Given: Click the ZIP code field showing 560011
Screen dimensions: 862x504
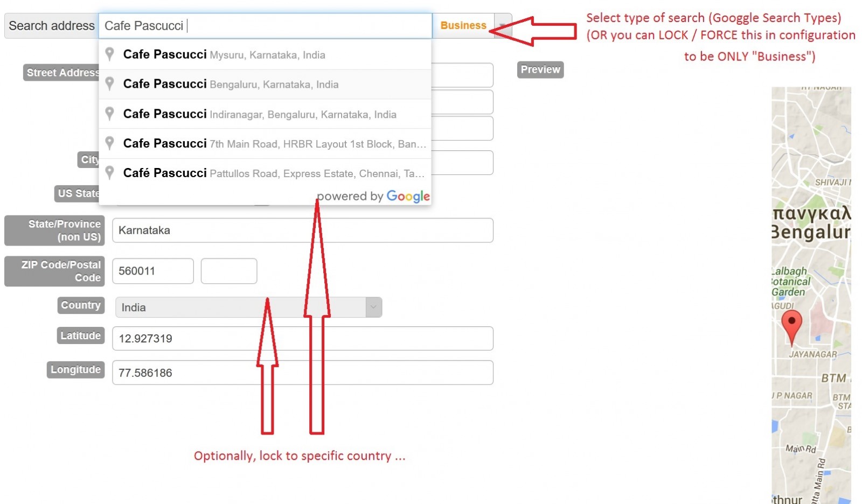Looking at the screenshot, I should click(x=153, y=271).
